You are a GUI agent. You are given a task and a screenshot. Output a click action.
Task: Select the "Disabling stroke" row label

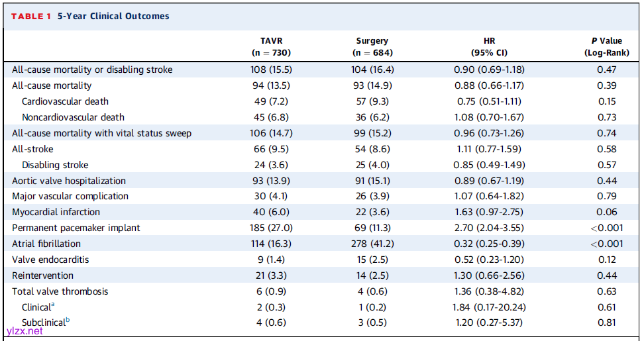coord(55,165)
